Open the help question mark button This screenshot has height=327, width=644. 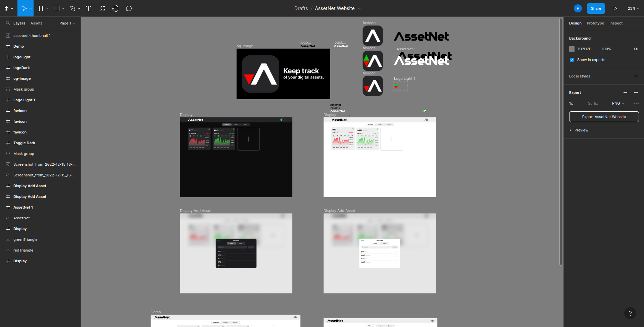[x=630, y=313]
